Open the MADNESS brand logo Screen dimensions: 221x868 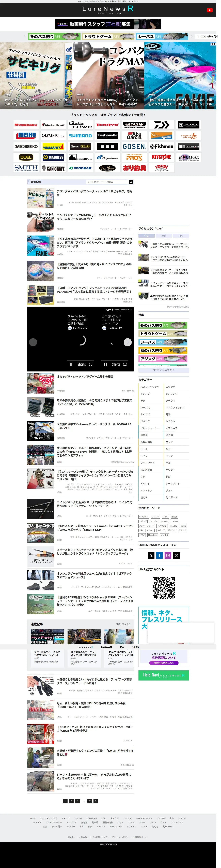(x=53, y=157)
